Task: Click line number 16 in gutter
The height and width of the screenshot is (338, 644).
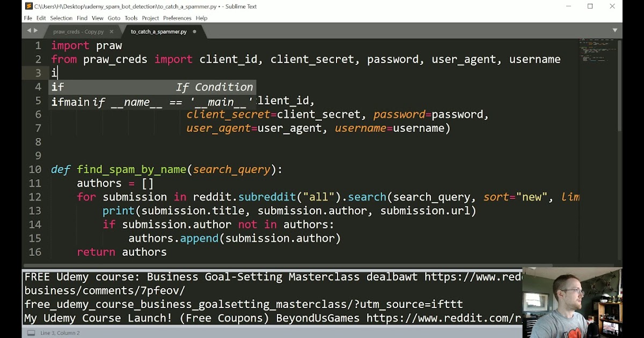Action: coord(35,252)
